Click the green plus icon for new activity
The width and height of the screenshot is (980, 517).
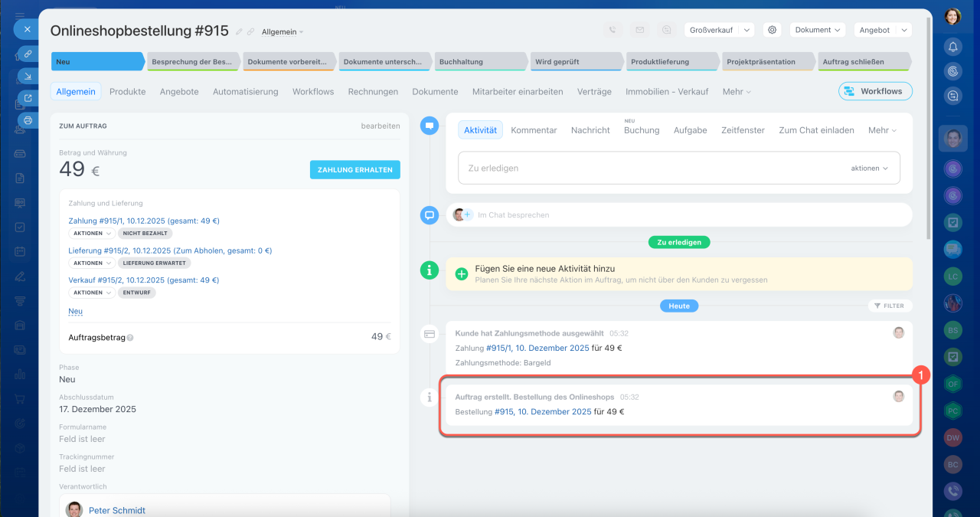(x=462, y=273)
